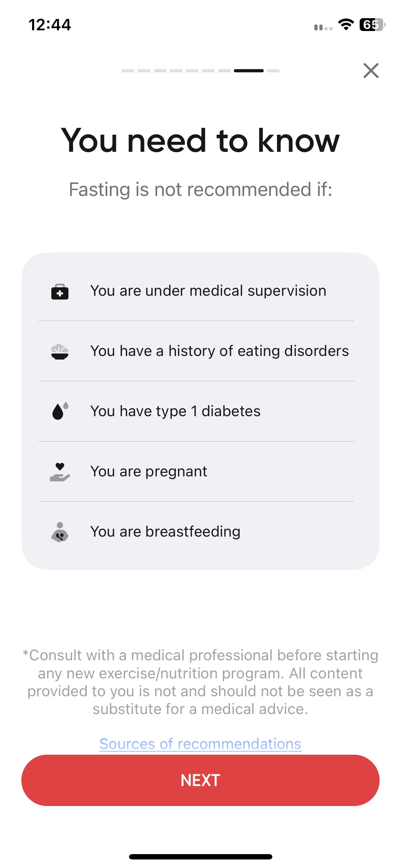Tap the first progress step dash

tap(128, 71)
